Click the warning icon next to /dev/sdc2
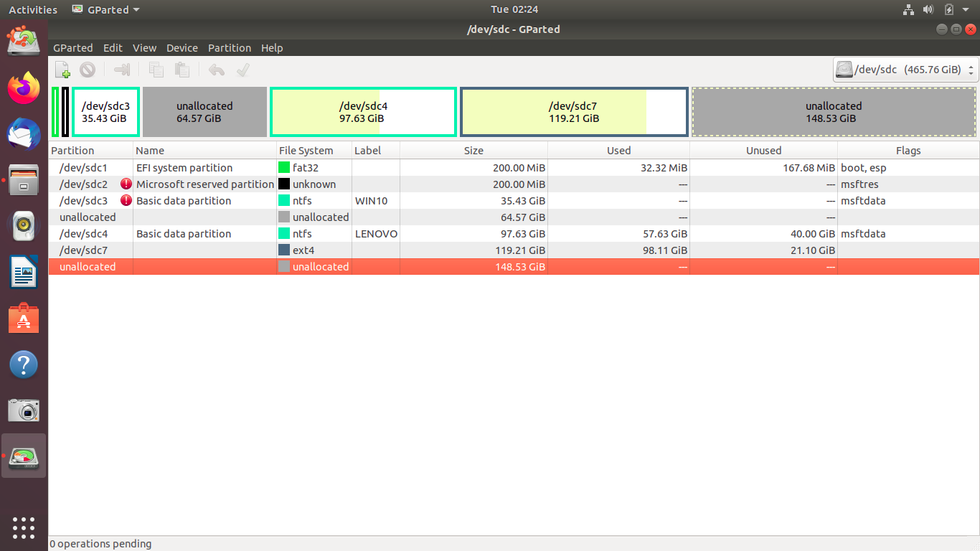Viewport: 980px width, 551px height. coord(126,184)
